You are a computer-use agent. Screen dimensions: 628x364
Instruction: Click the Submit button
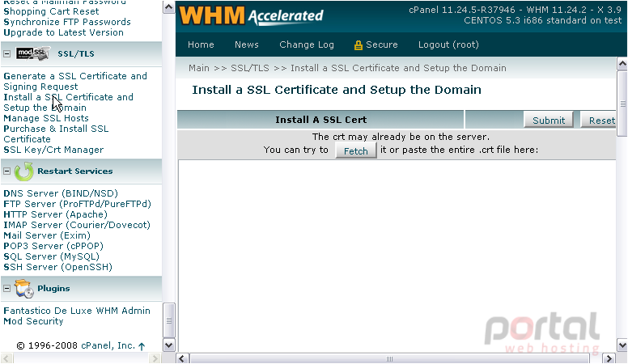tap(549, 121)
